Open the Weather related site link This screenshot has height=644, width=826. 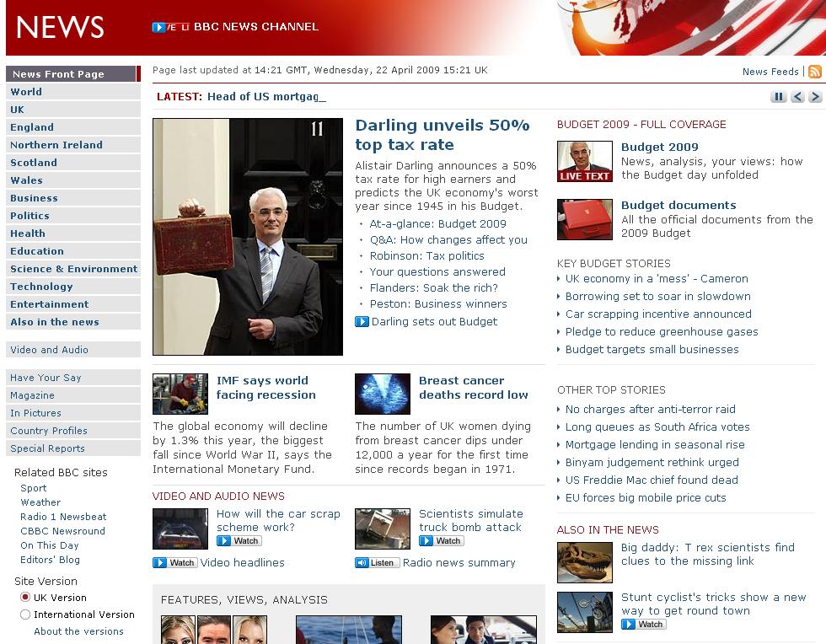[40, 502]
